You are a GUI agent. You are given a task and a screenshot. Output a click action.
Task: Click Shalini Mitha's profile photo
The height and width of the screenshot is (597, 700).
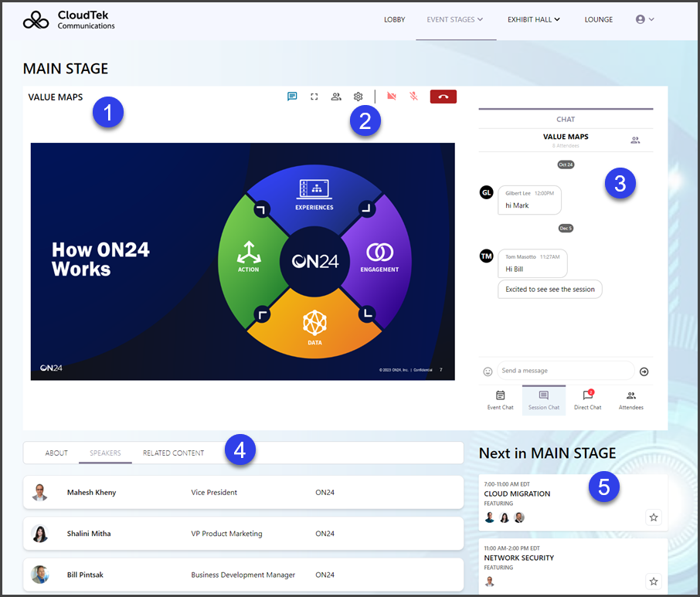pos(39,533)
